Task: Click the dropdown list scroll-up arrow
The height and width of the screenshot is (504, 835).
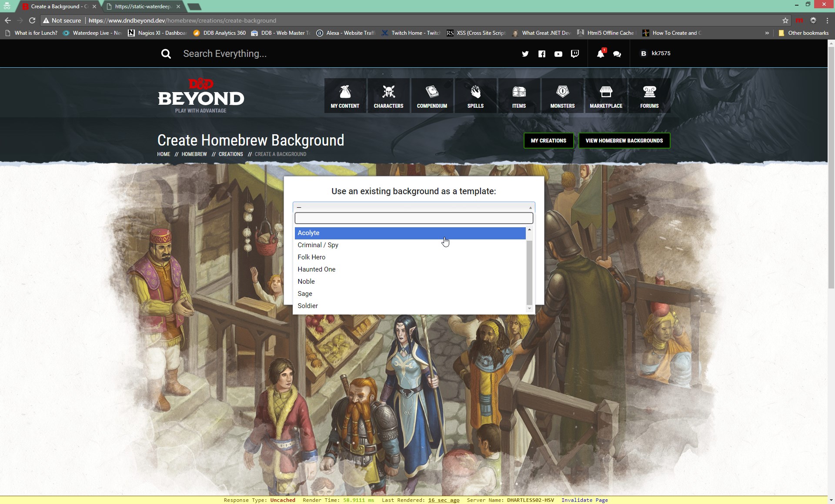Action: coord(529,229)
